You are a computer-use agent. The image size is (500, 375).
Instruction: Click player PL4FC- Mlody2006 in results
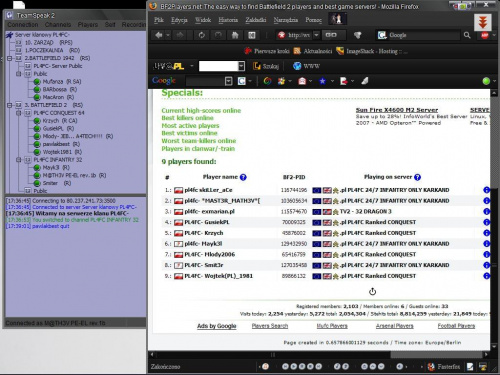click(x=209, y=255)
